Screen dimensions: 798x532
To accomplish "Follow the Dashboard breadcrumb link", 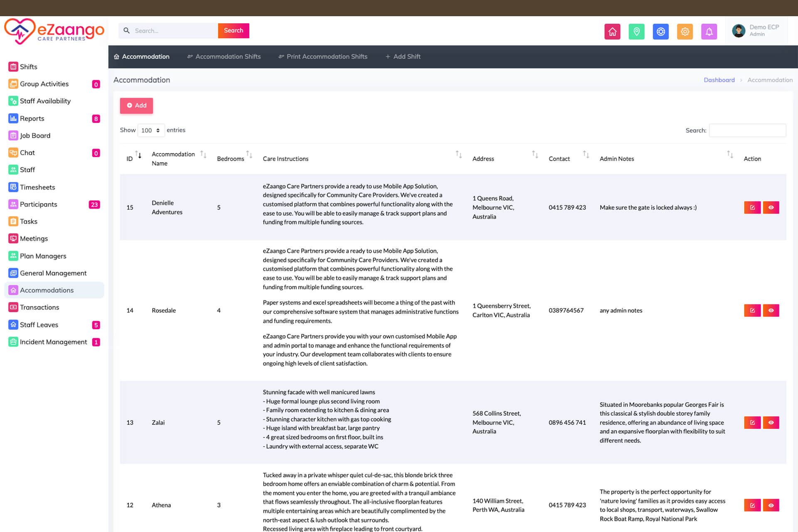I will [x=719, y=80].
